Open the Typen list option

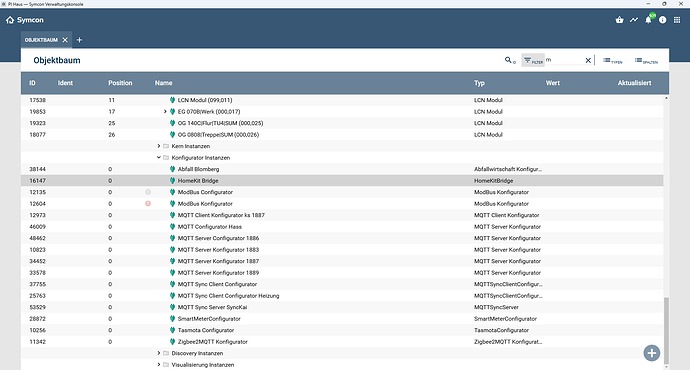pos(613,61)
